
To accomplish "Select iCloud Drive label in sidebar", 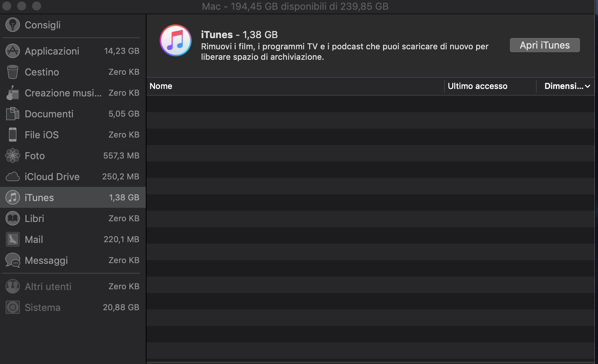I will pyautogui.click(x=52, y=177).
